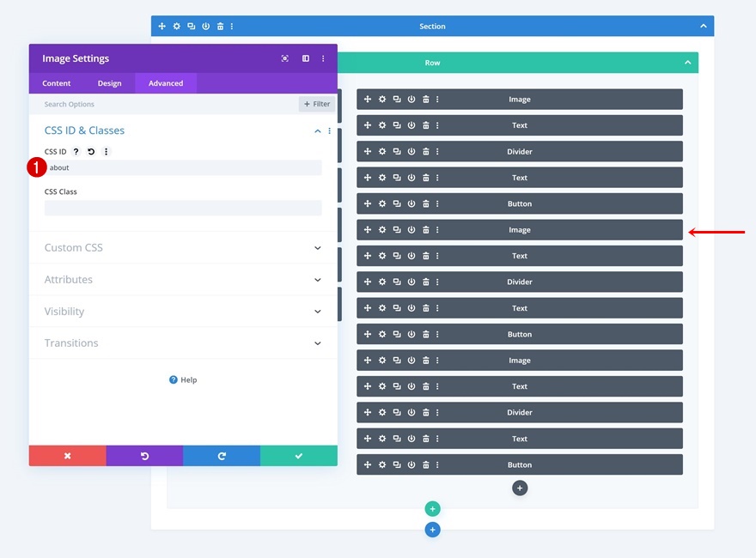Click the Image Settings snap-to-side column icon
The width and height of the screenshot is (756, 558).
tap(306, 58)
